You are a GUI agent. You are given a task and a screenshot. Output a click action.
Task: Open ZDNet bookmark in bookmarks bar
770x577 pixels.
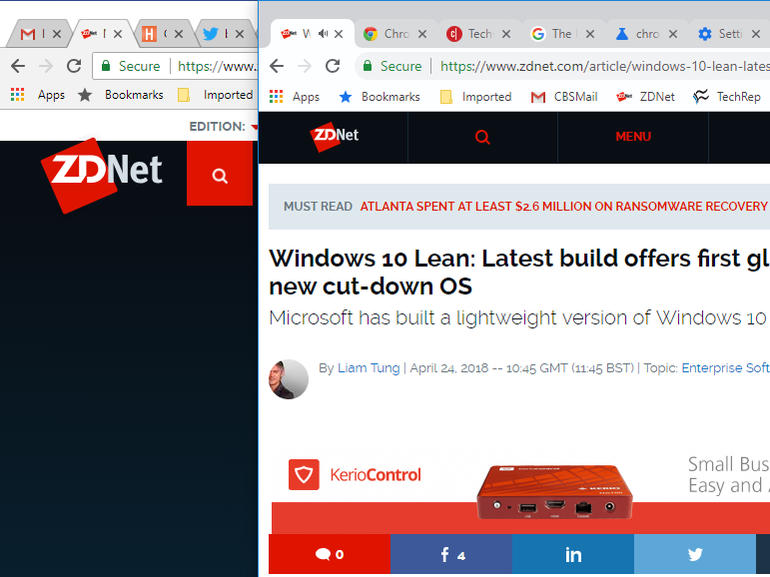(x=645, y=97)
